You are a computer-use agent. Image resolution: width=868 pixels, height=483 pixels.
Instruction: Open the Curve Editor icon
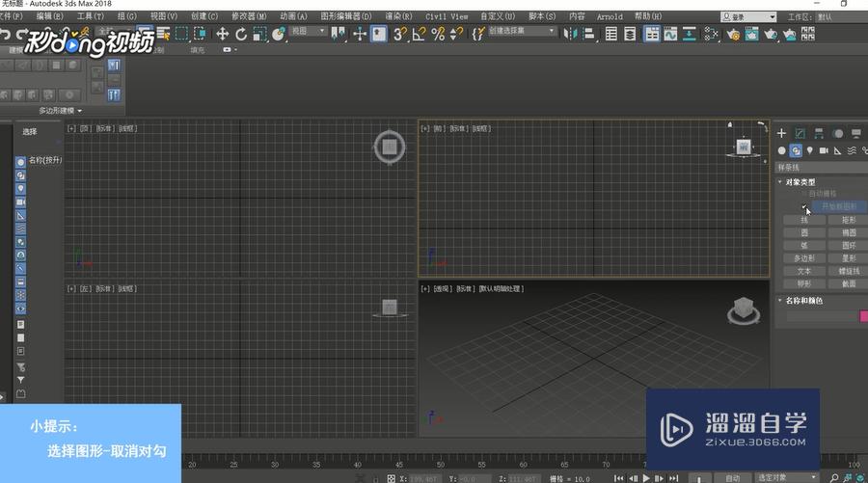[x=670, y=35]
